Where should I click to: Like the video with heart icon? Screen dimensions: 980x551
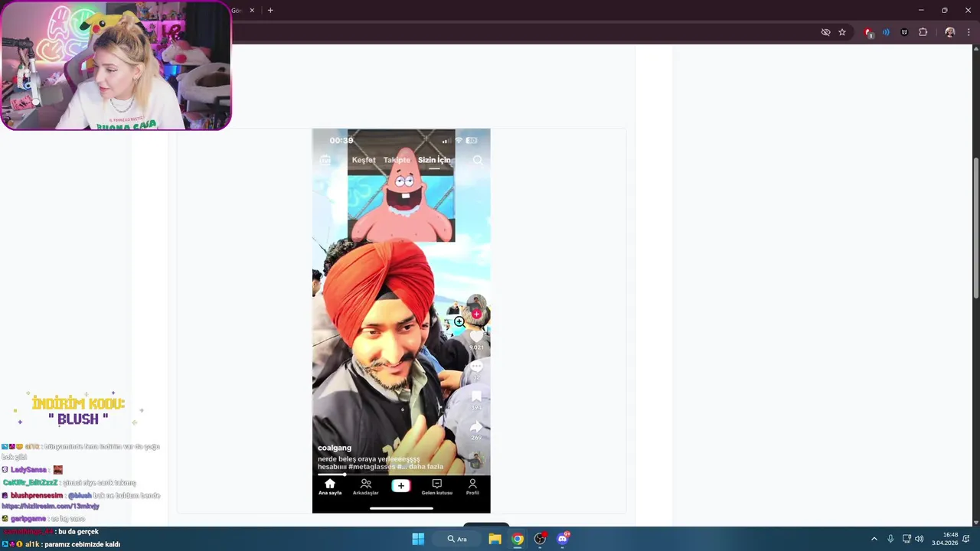(x=476, y=336)
